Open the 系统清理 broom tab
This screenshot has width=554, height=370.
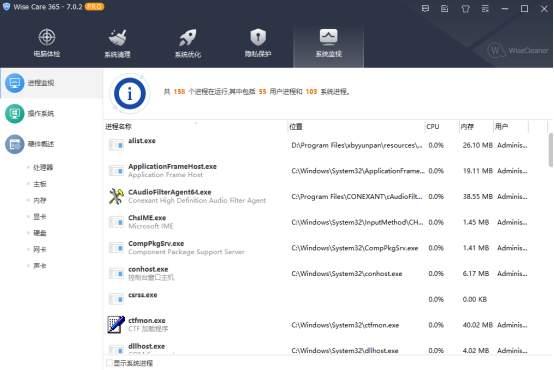pos(117,43)
